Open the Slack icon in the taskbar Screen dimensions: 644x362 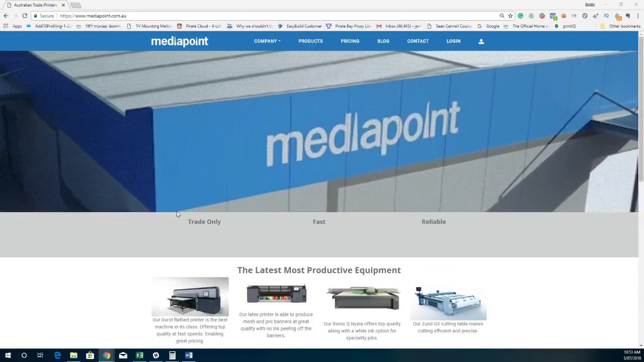point(156,355)
